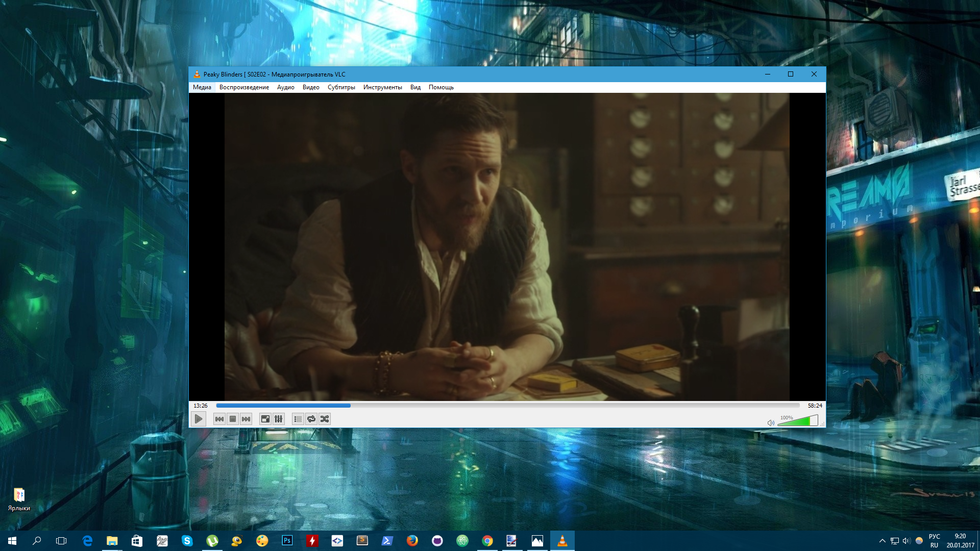Image resolution: width=980 pixels, height=551 pixels.
Task: Click the video playback area
Action: pos(507,247)
